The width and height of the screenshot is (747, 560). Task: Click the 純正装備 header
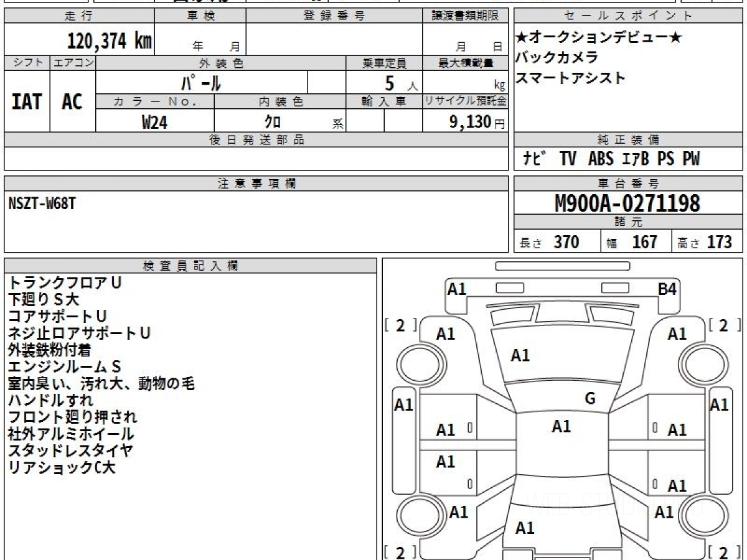point(629,140)
